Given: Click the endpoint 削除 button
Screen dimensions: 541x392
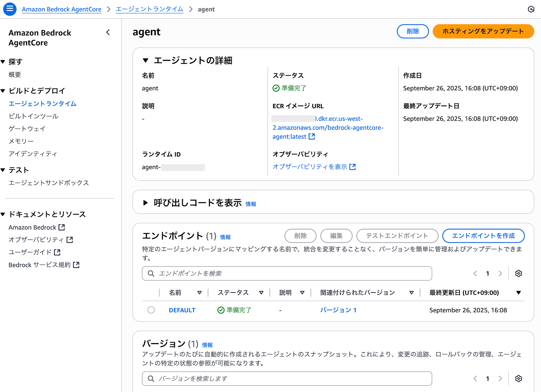Looking at the screenshot, I should [x=300, y=236].
